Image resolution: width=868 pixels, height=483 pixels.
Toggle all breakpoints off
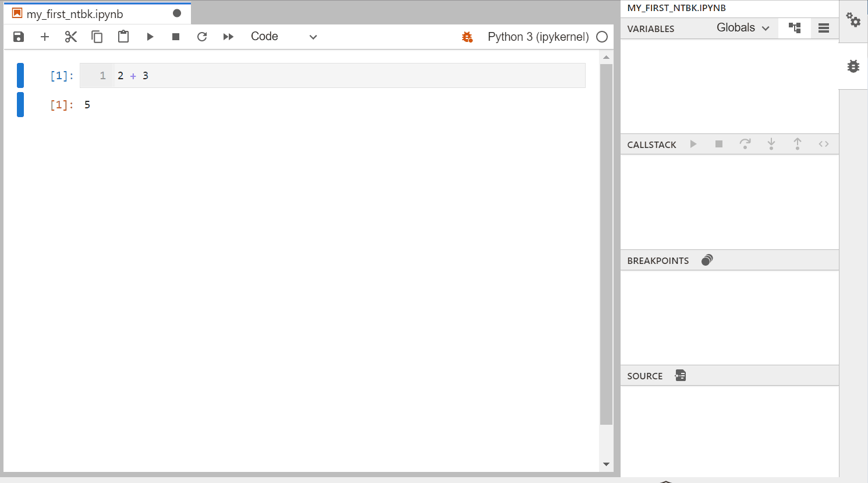click(x=706, y=260)
